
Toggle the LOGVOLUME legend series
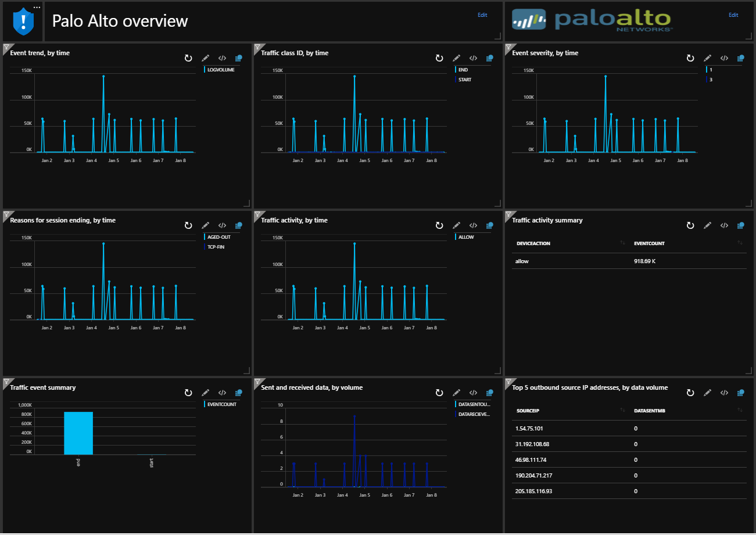point(218,70)
